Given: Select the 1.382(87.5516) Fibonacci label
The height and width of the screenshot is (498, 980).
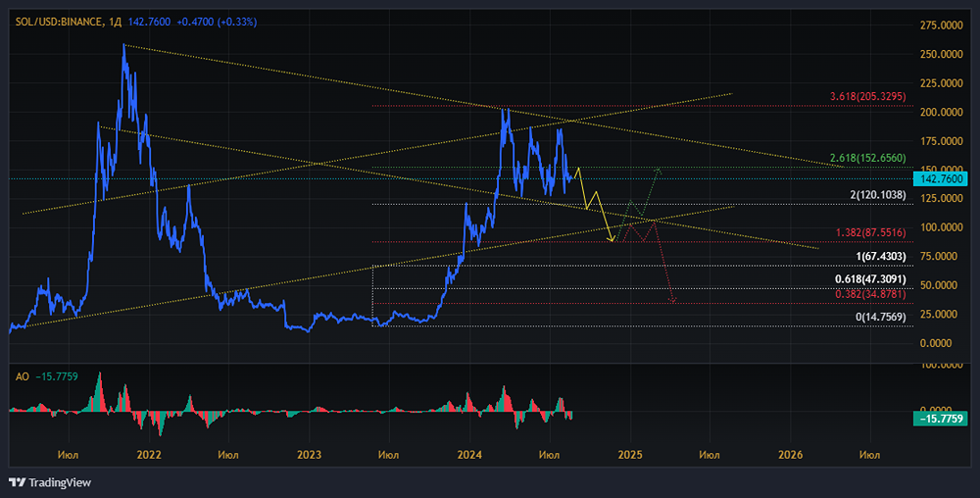Looking at the screenshot, I should [870, 232].
